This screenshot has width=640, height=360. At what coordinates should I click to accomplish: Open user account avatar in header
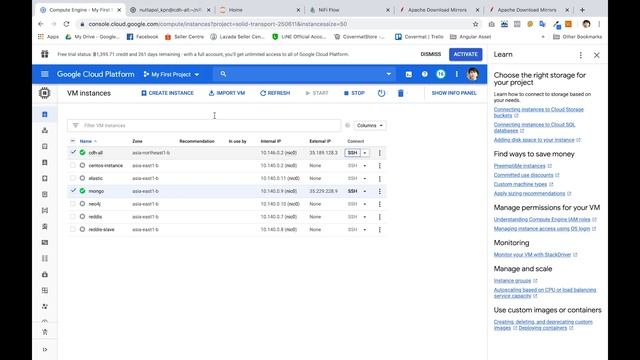[x=473, y=74]
